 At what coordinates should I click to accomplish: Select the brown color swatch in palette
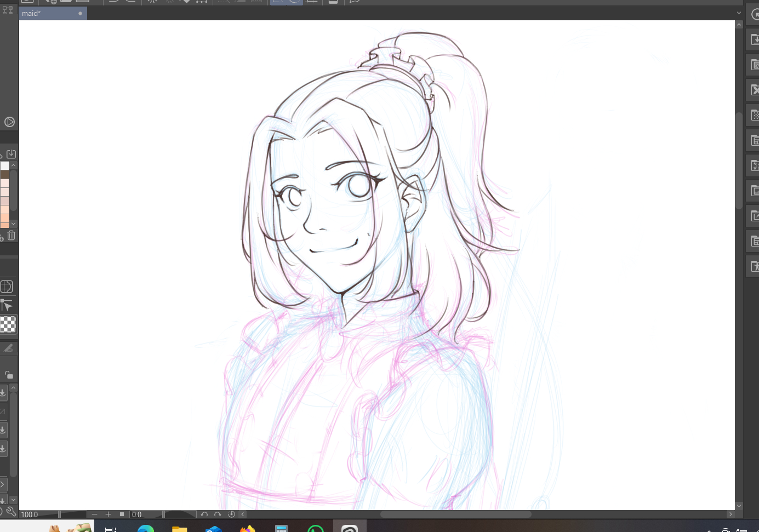pyautogui.click(x=5, y=175)
